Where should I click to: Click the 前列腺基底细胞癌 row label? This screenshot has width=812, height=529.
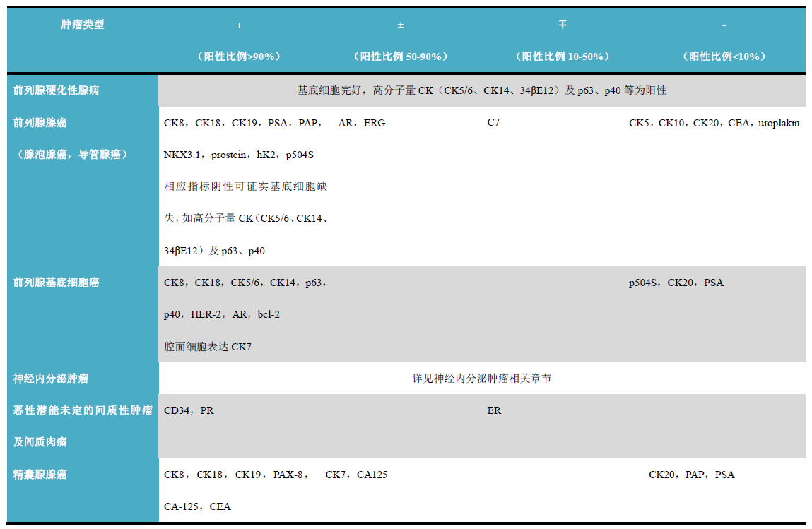pyautogui.click(x=56, y=282)
